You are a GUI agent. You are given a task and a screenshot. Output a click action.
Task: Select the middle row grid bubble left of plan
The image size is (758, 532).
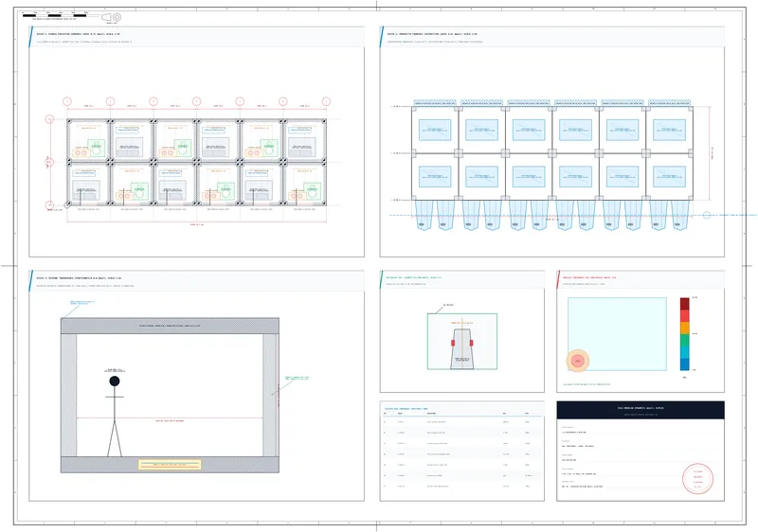click(49, 162)
